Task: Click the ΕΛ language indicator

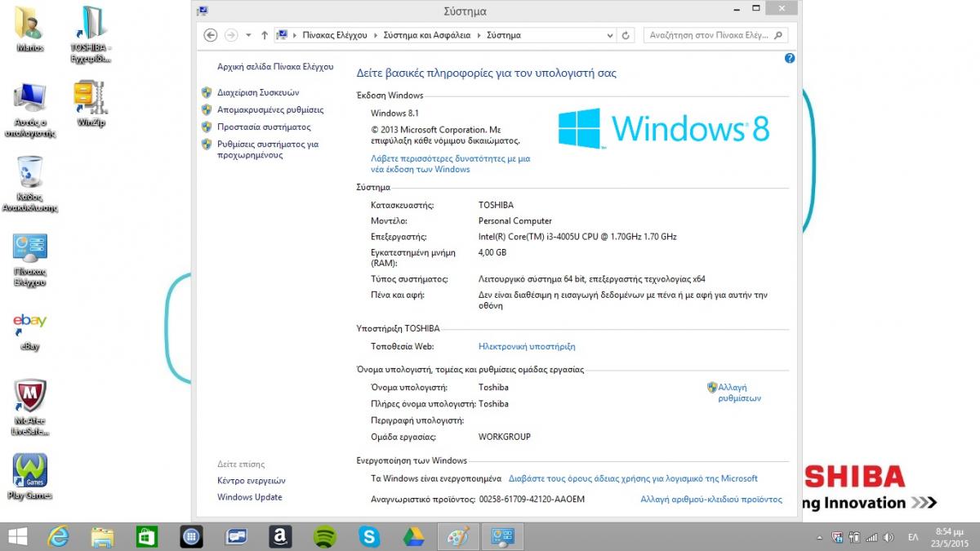Action: 913,537
